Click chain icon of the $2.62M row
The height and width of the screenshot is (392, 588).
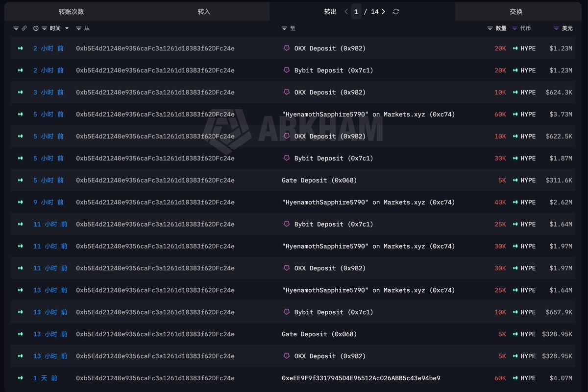click(x=21, y=203)
